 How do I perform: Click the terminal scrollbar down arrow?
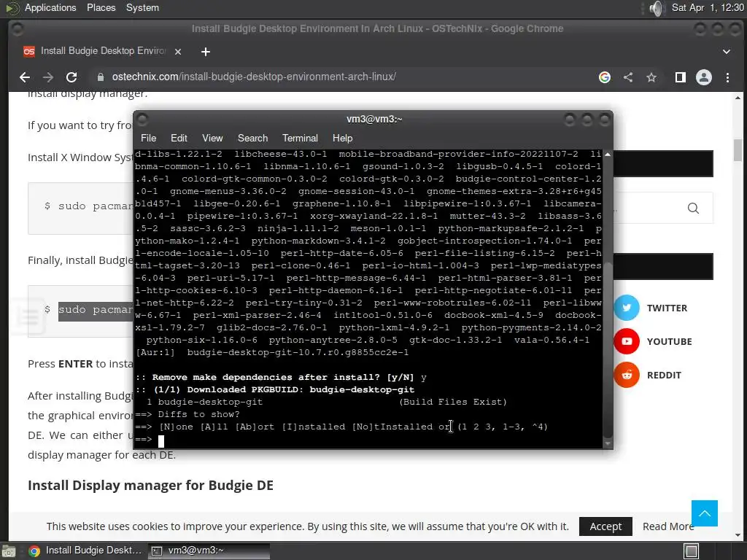point(608,443)
